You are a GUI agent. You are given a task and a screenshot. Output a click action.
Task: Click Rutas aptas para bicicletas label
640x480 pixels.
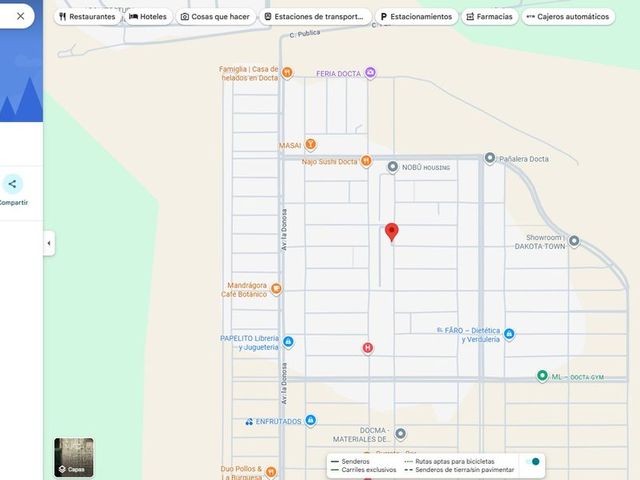[x=455, y=462]
